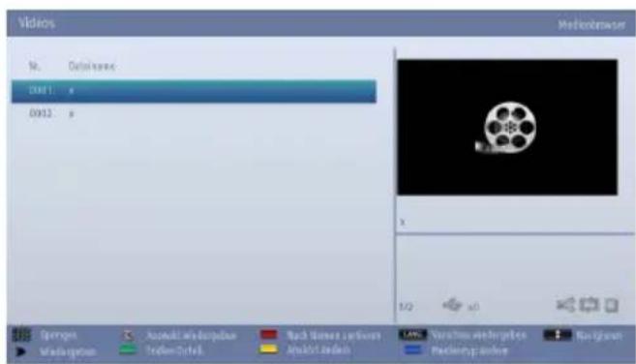
Task: Select video file row 0002
Action: tap(194, 113)
